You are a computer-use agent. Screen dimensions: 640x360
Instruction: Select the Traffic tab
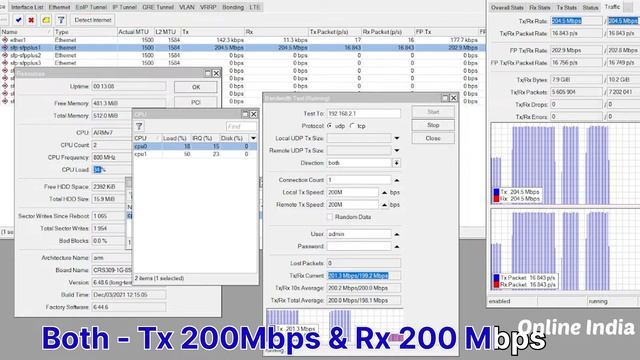pos(612,7)
